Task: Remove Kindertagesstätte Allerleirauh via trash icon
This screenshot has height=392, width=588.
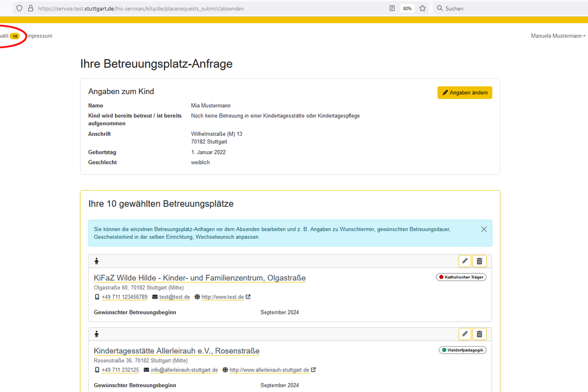Action: [x=480, y=334]
